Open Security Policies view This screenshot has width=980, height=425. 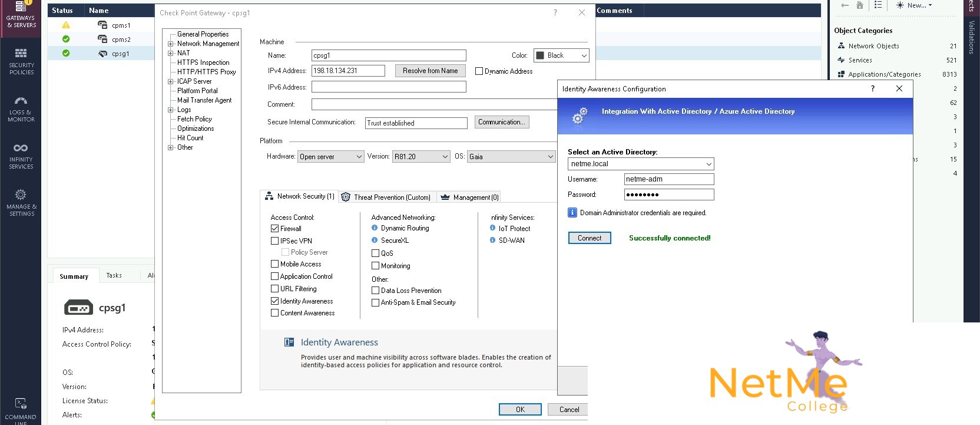click(x=21, y=61)
